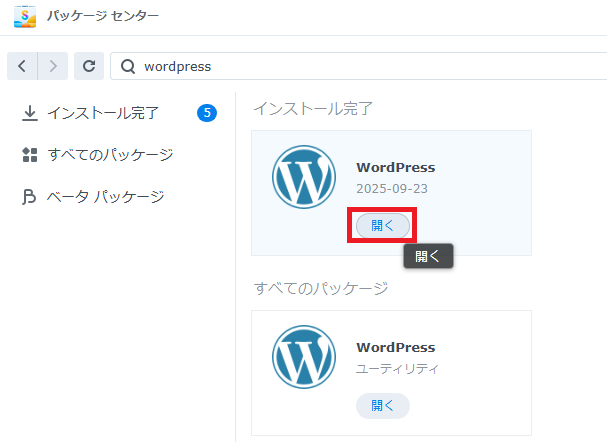Go back with the left arrow button
This screenshot has height=442, width=607.
pyautogui.click(x=22, y=66)
